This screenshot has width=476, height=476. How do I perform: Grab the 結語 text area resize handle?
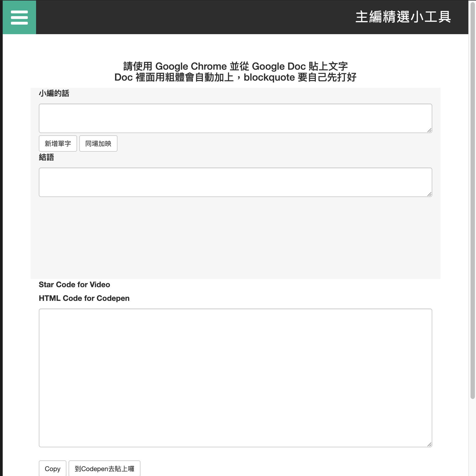[x=429, y=194]
